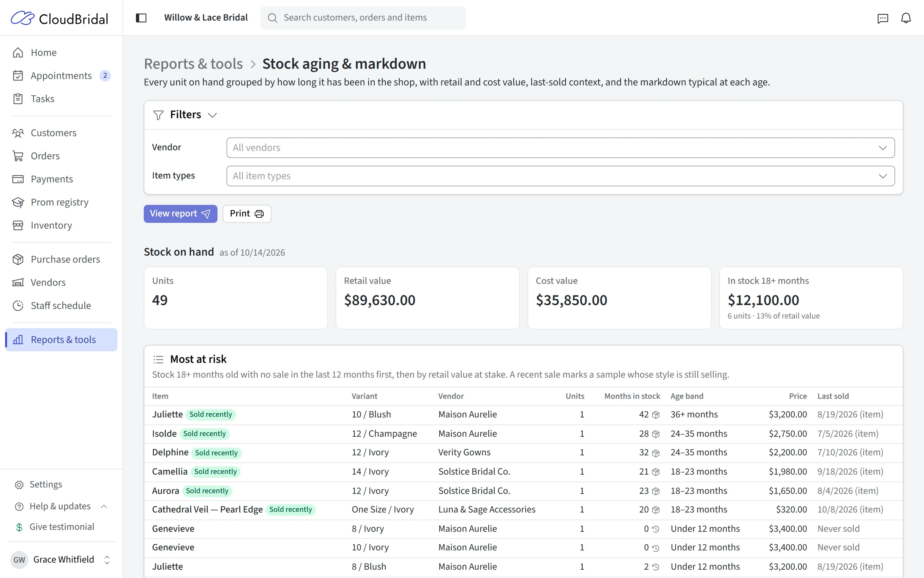
Task: Click the View report button
Action: [180, 214]
